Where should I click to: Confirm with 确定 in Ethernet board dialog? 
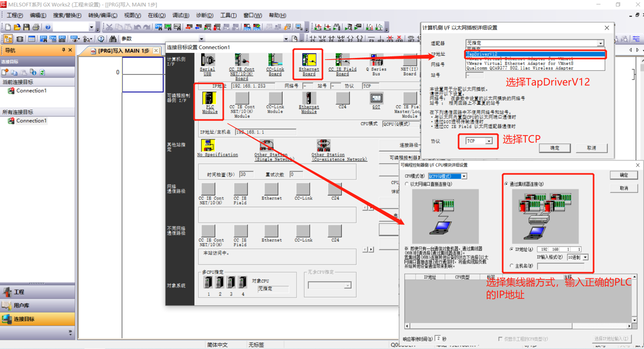[554, 148]
